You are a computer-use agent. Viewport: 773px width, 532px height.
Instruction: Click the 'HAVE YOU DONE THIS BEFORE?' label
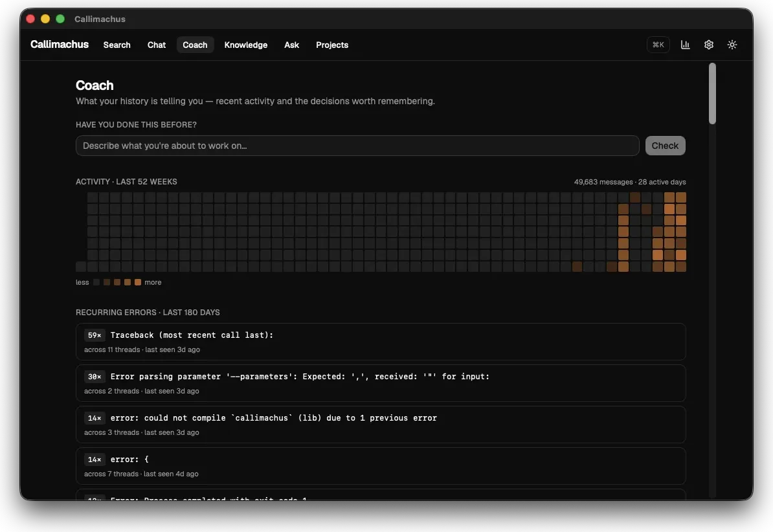coord(136,125)
